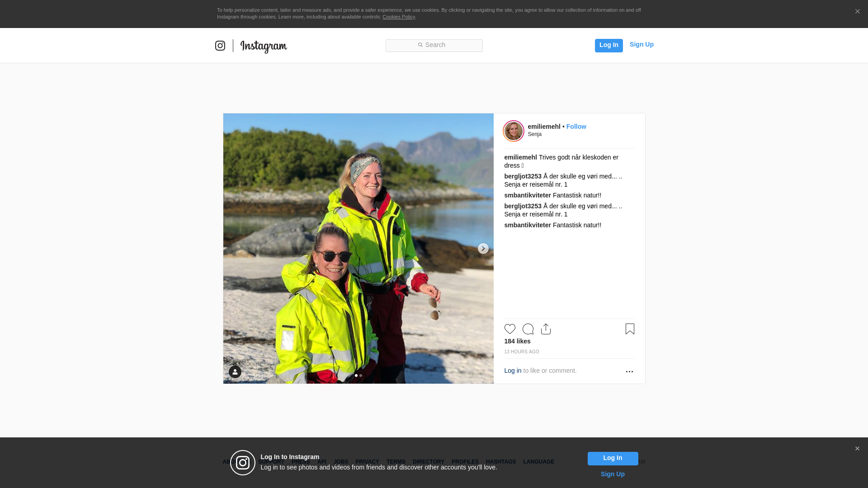Click the header Log In button
Viewport: 868px width, 488px height.
point(609,45)
